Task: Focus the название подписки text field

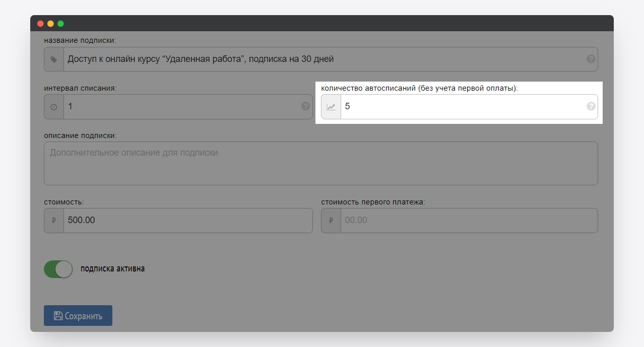Action: click(323, 59)
